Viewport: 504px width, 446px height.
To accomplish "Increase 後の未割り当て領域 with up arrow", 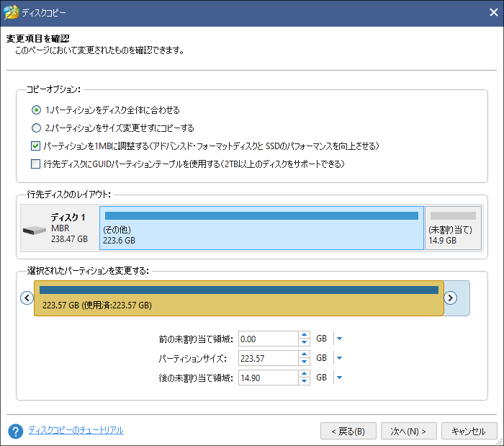I will tap(304, 373).
